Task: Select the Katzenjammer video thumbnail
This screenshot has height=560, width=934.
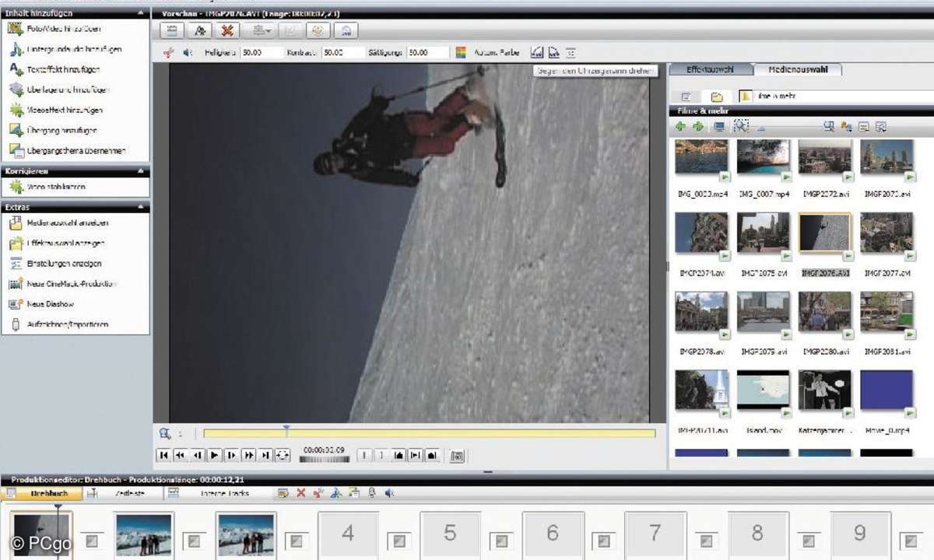Action: [x=824, y=391]
